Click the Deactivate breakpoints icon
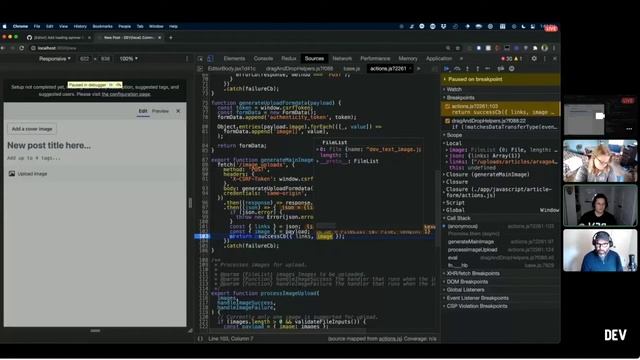 click(500, 69)
